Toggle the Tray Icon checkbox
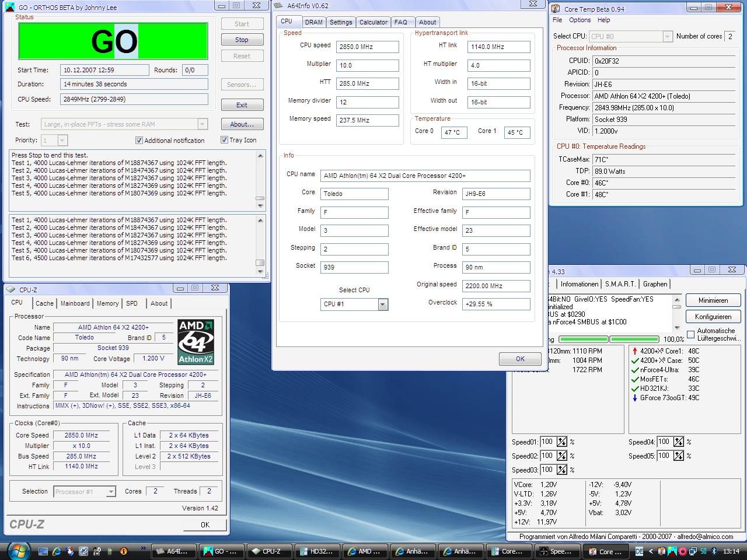 (224, 140)
